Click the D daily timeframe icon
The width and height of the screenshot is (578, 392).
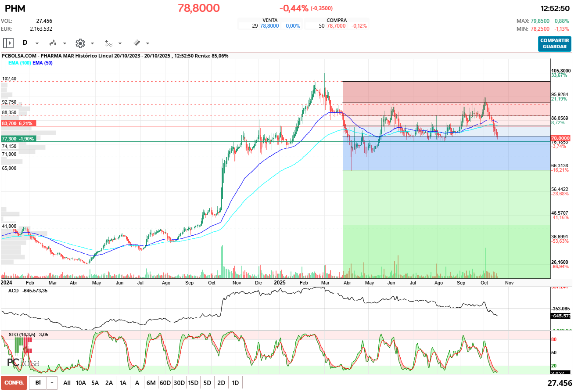click(25, 43)
